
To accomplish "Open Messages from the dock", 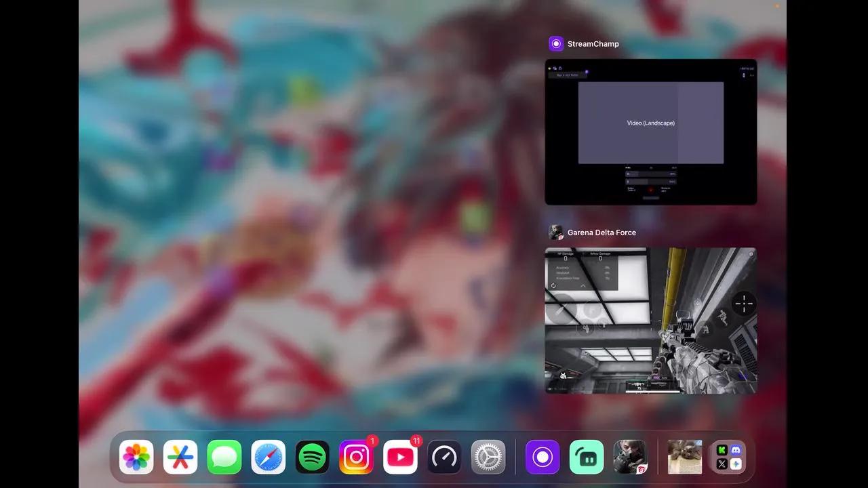I will pos(224,456).
